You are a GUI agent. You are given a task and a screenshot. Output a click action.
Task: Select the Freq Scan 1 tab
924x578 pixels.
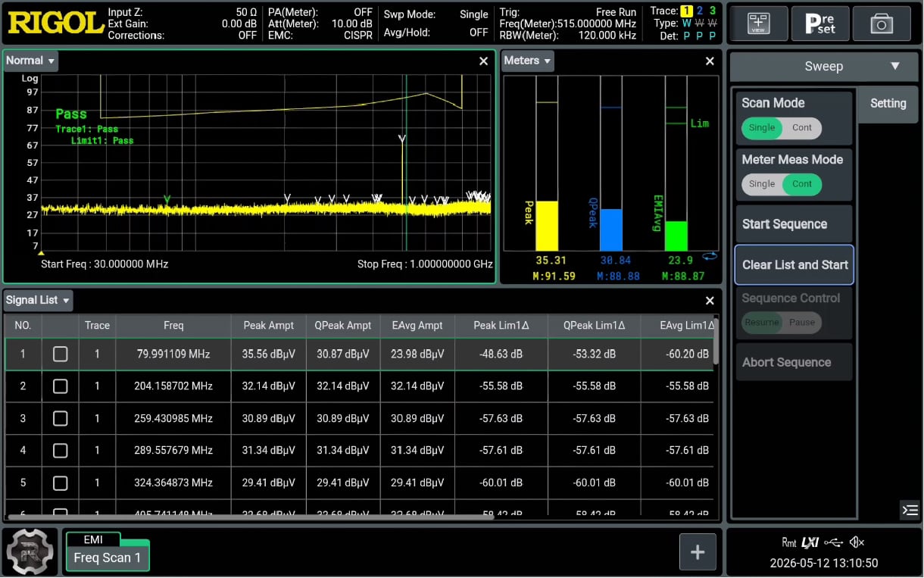pyautogui.click(x=108, y=558)
